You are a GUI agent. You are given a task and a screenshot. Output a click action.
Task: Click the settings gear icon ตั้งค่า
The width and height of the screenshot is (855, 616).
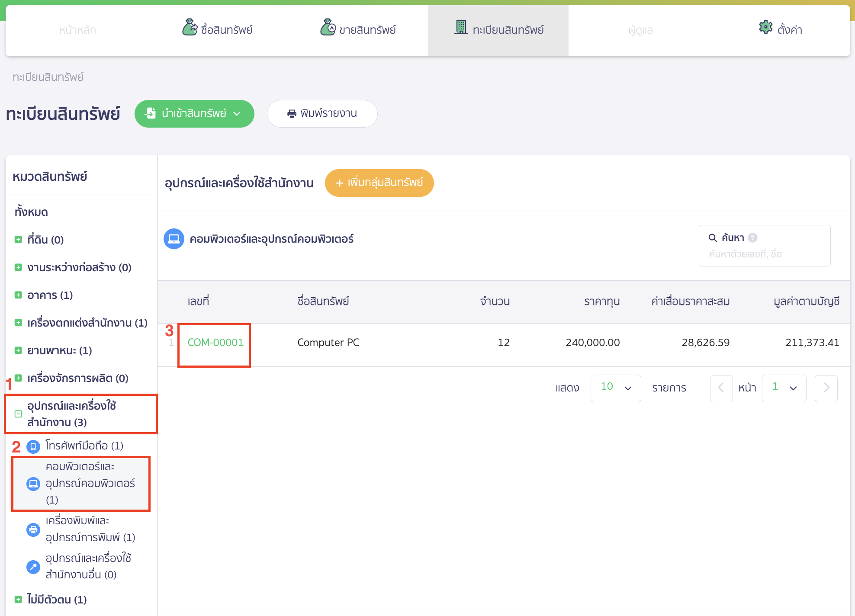(765, 27)
